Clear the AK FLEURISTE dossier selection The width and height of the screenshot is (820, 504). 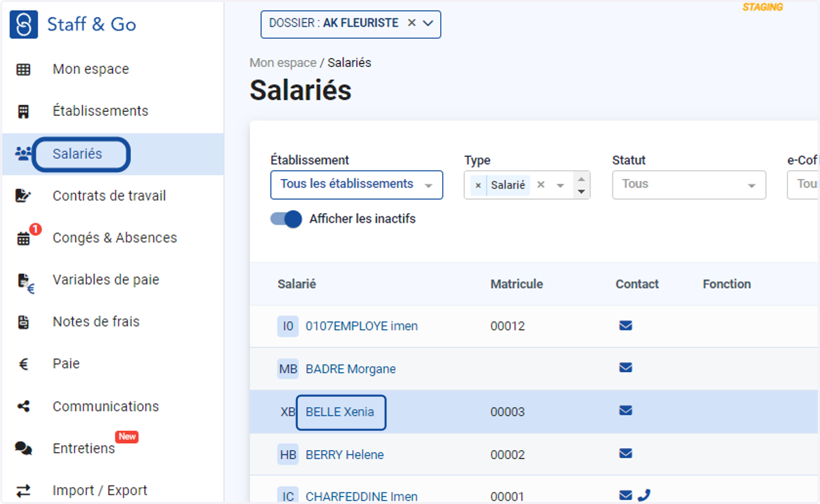coord(411,23)
